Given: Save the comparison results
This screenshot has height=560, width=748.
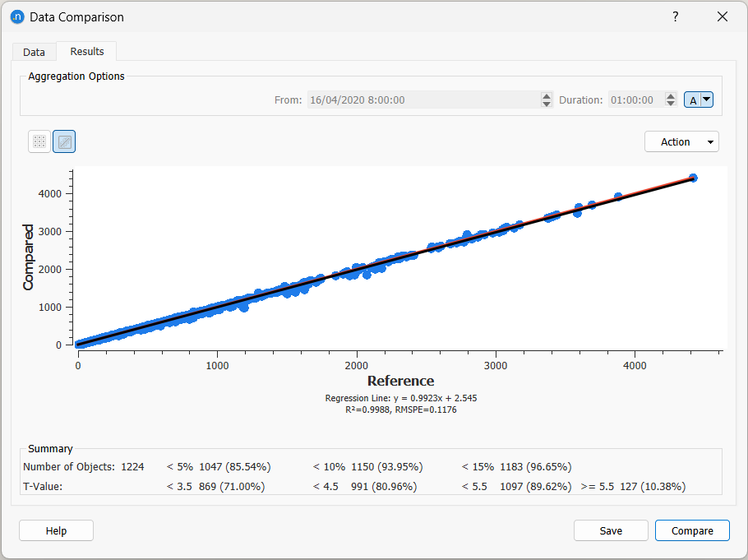Looking at the screenshot, I should [x=611, y=530].
